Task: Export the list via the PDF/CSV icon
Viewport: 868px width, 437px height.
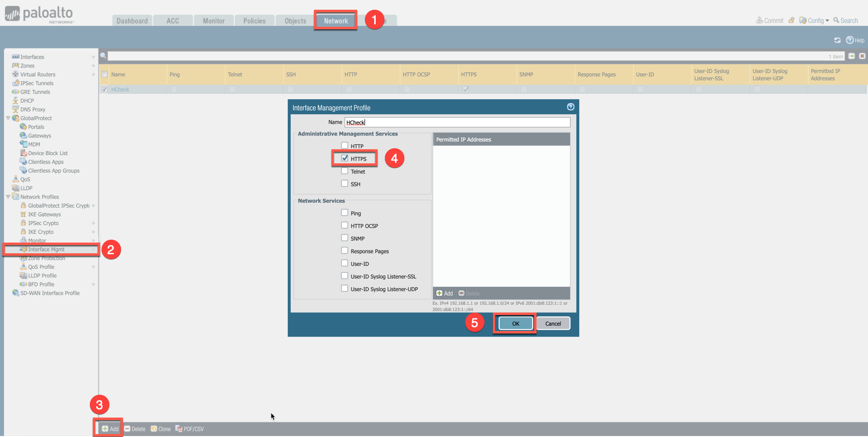Action: pyautogui.click(x=179, y=429)
